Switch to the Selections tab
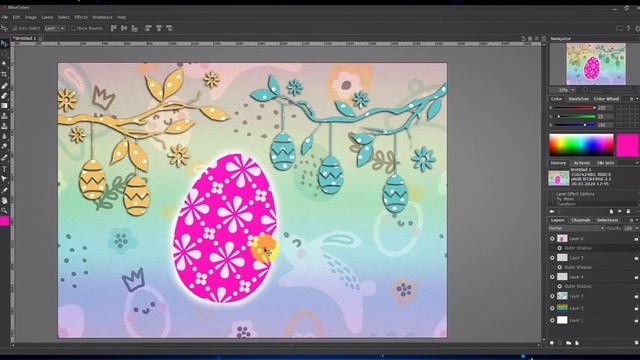Screen dimensions: 640x360 pos(607,220)
